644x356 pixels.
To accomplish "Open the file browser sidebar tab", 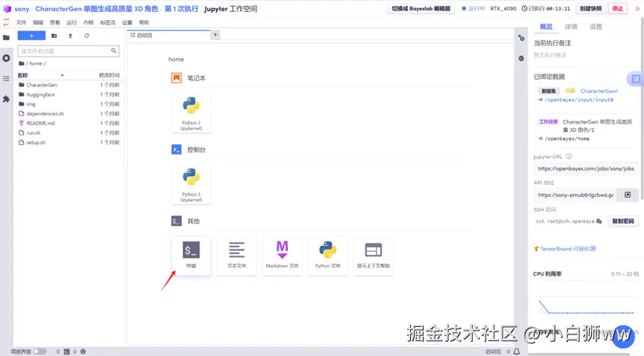I will (x=6, y=38).
